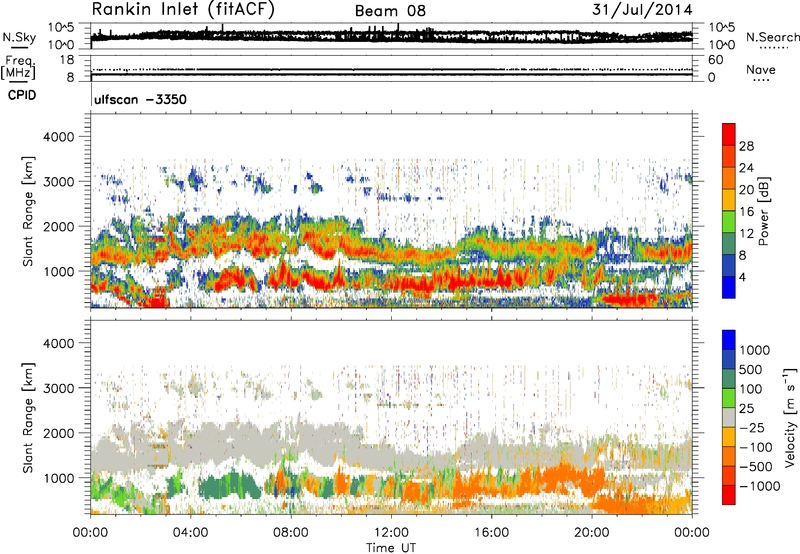The image size is (800, 554).
Task: Click the "4000" tick of the power panel
Action: (x=58, y=137)
